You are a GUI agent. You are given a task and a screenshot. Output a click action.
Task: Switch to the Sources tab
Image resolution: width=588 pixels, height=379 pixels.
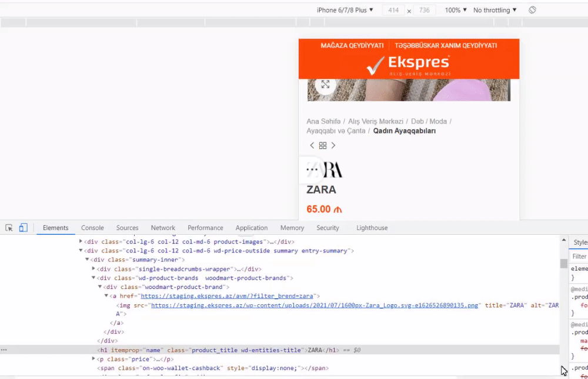[127, 228]
